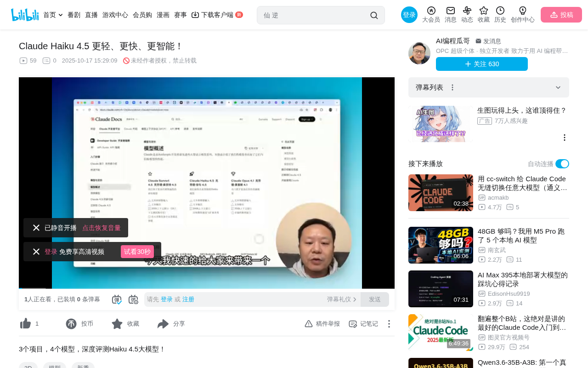Image resolution: width=588 pixels, height=368 pixels.
Task: Open the 番剧 navigation item
Action: (x=74, y=15)
